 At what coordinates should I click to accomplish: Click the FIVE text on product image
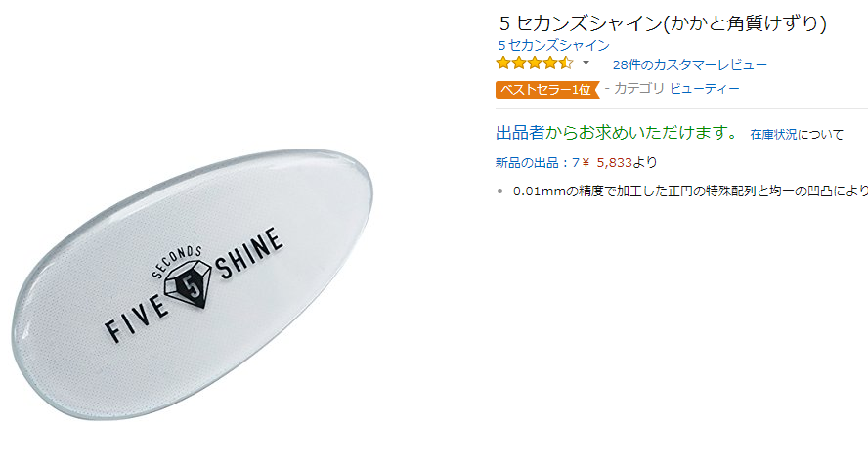coord(136,319)
